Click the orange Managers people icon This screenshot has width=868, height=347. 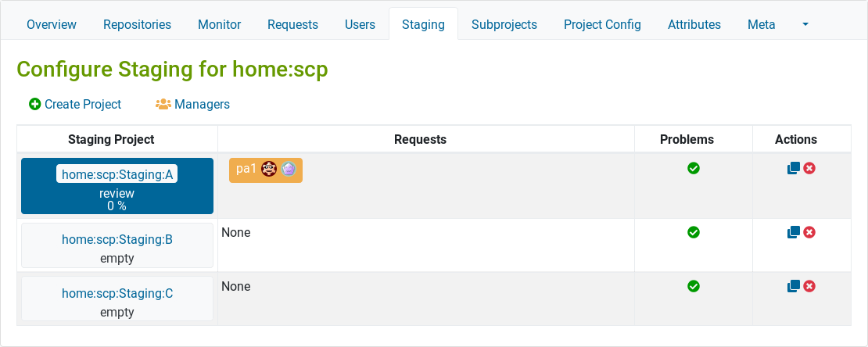coord(163,104)
